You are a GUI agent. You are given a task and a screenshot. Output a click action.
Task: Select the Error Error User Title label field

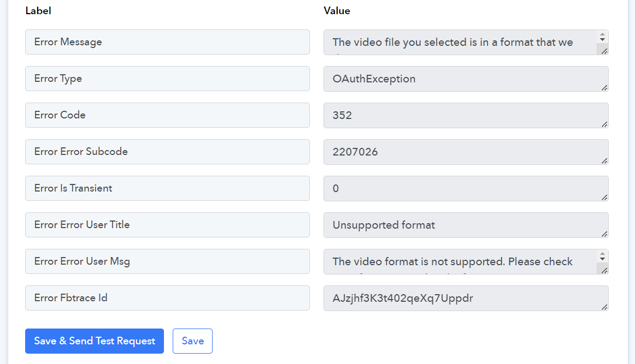coord(167,225)
